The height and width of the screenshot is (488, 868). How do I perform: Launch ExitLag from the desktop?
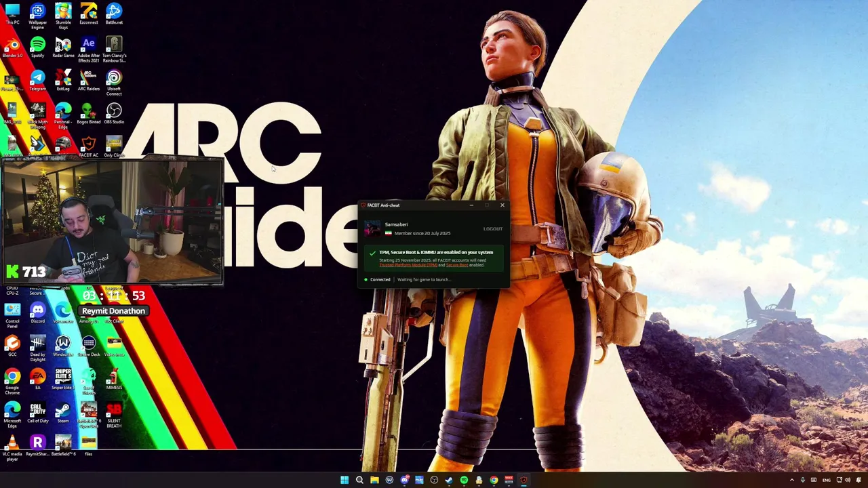click(63, 81)
